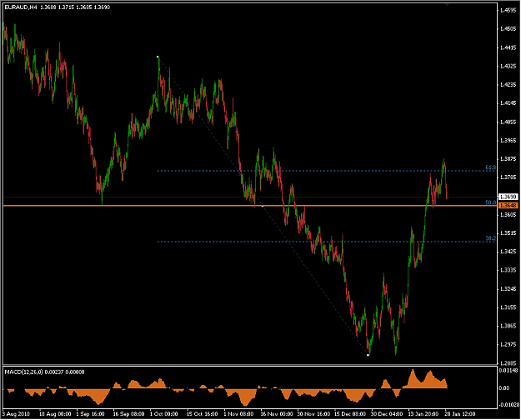Click the 61.8 Fibonacci level label
Viewport: 521px width, 420px height.
click(491, 167)
